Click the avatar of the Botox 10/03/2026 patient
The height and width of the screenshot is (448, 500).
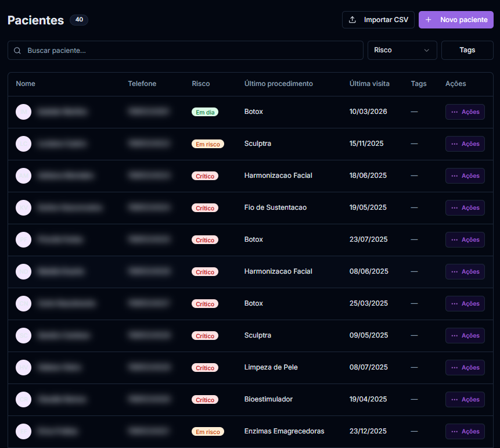coord(23,112)
